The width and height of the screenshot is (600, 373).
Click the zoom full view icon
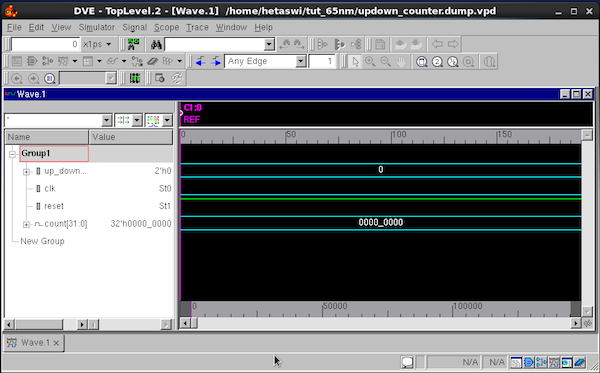tap(422, 61)
